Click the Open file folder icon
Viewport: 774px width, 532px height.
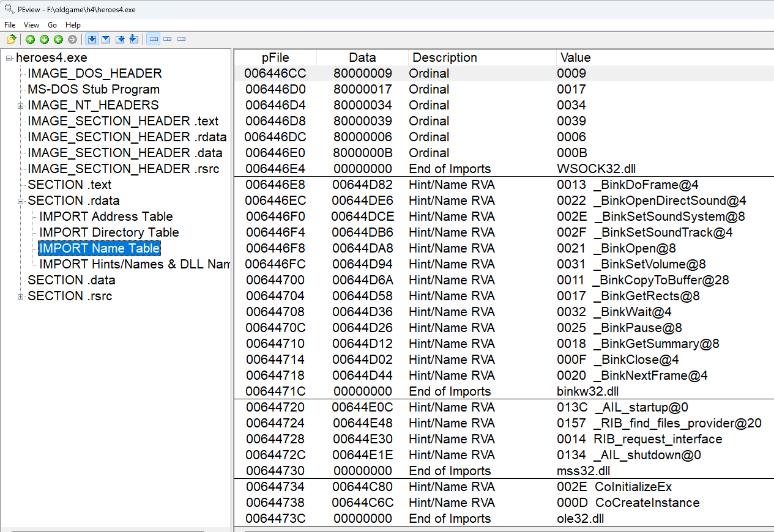coord(11,40)
